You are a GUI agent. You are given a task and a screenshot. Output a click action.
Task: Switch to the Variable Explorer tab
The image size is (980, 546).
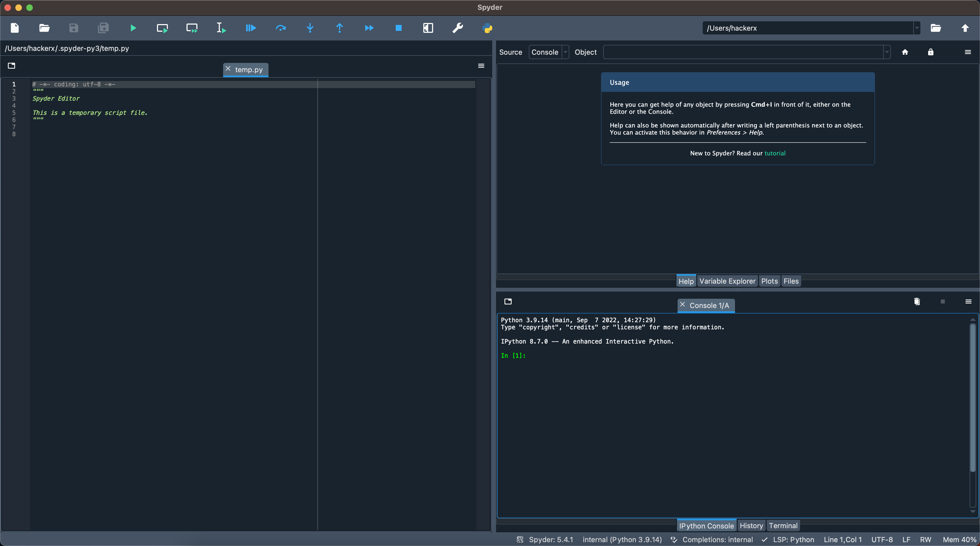pos(727,281)
